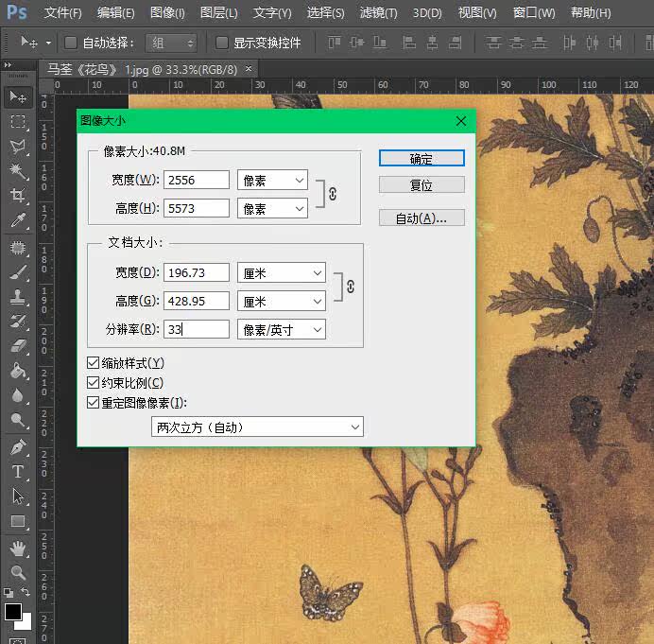Image resolution: width=654 pixels, height=644 pixels.
Task: Click the align left edges icon
Action: 408,43
